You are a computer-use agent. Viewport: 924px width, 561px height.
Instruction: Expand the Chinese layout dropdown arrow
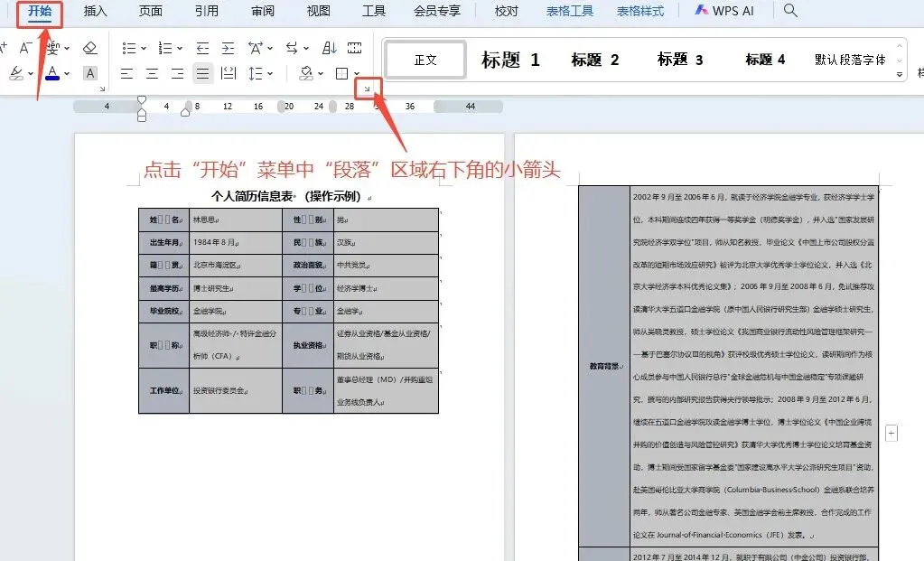[x=270, y=48]
